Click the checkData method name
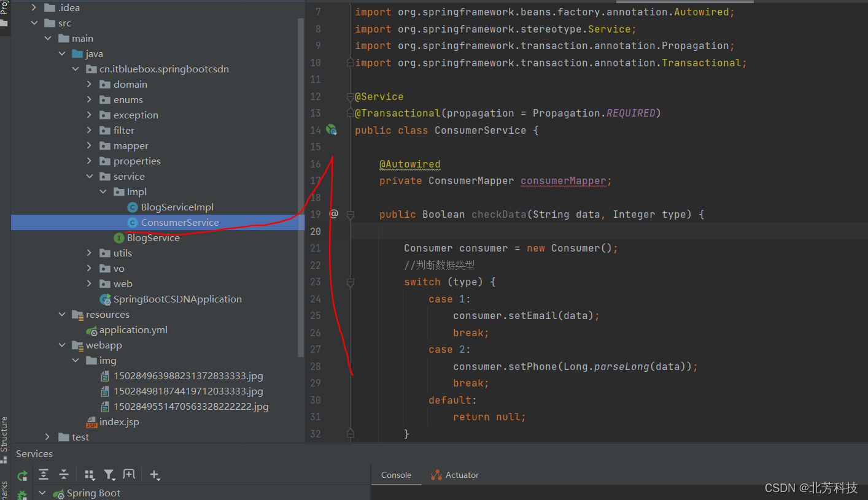The image size is (868, 500). tap(499, 215)
